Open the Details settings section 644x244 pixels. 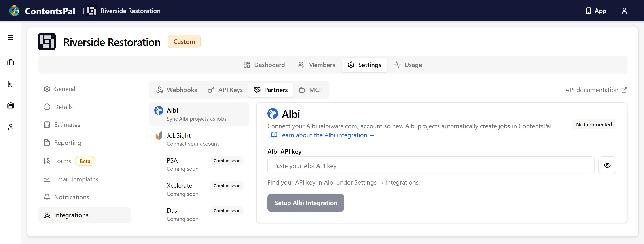[84, 107]
